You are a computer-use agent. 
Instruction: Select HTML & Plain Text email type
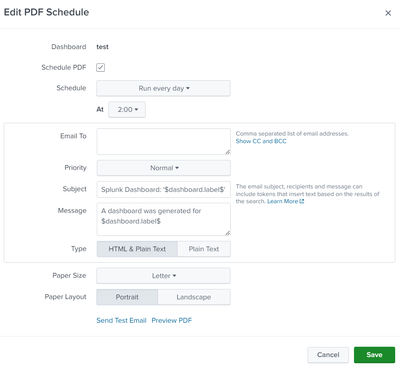point(137,249)
